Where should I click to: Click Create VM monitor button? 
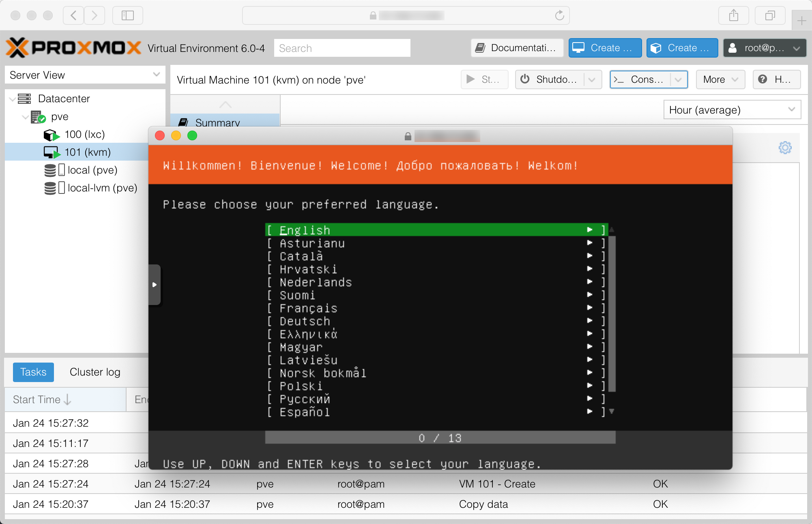point(605,48)
